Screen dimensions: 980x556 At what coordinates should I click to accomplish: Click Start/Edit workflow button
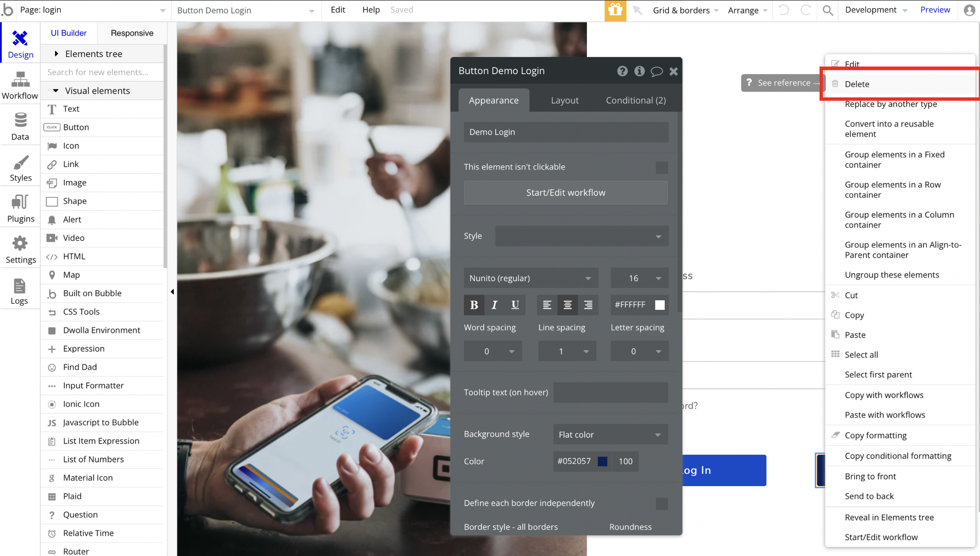pyautogui.click(x=566, y=192)
